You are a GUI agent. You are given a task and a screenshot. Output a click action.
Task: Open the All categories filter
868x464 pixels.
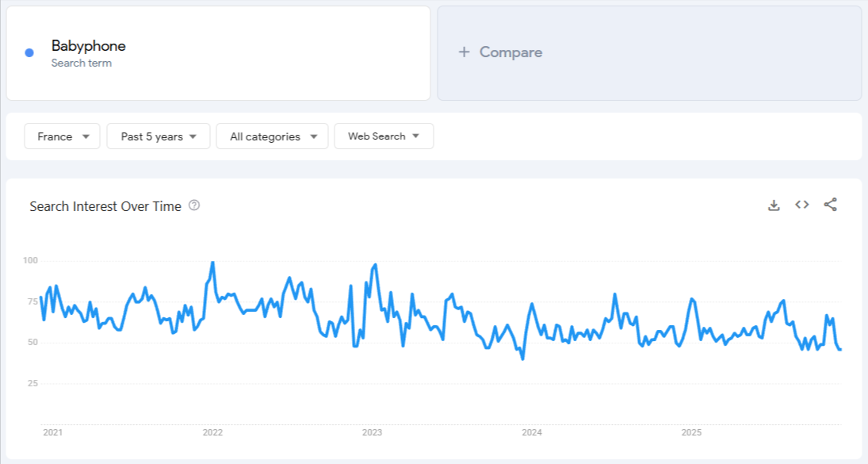(272, 136)
